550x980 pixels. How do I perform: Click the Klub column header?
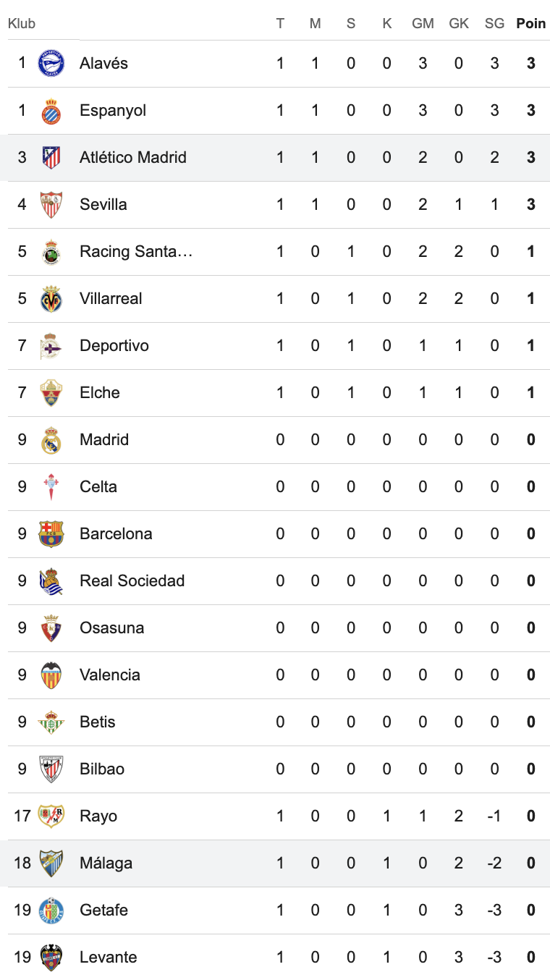(x=22, y=24)
